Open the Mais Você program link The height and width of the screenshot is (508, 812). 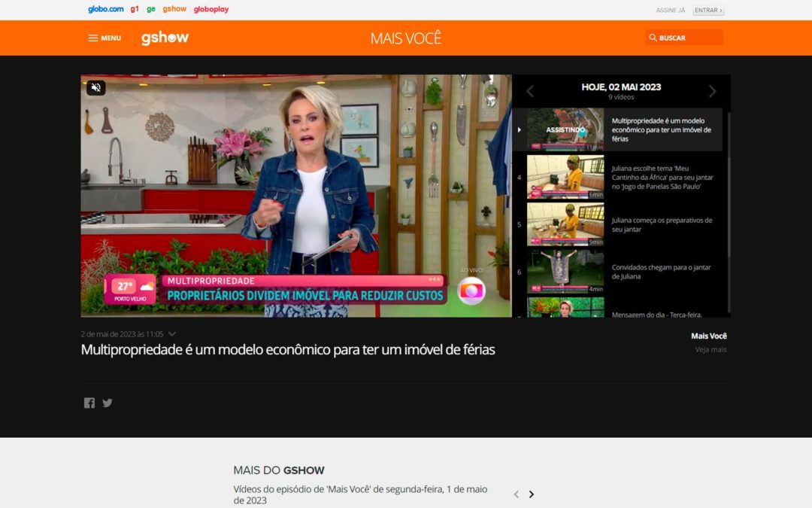pos(708,336)
